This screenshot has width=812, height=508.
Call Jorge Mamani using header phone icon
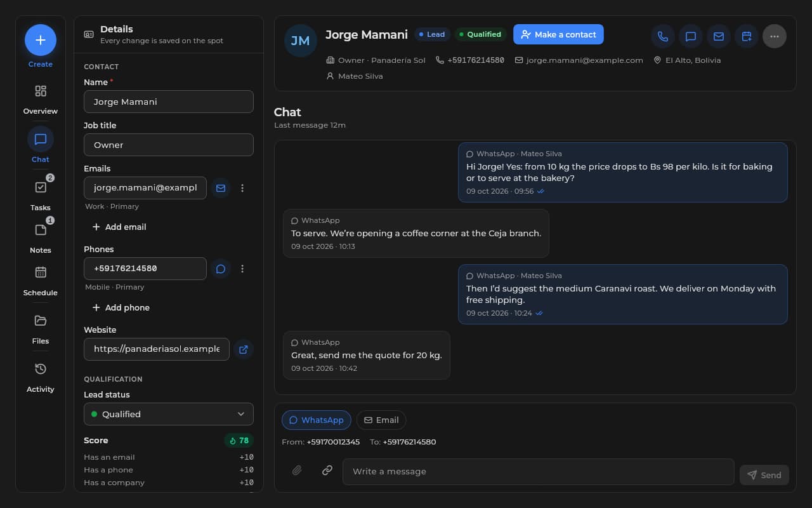pyautogui.click(x=663, y=36)
